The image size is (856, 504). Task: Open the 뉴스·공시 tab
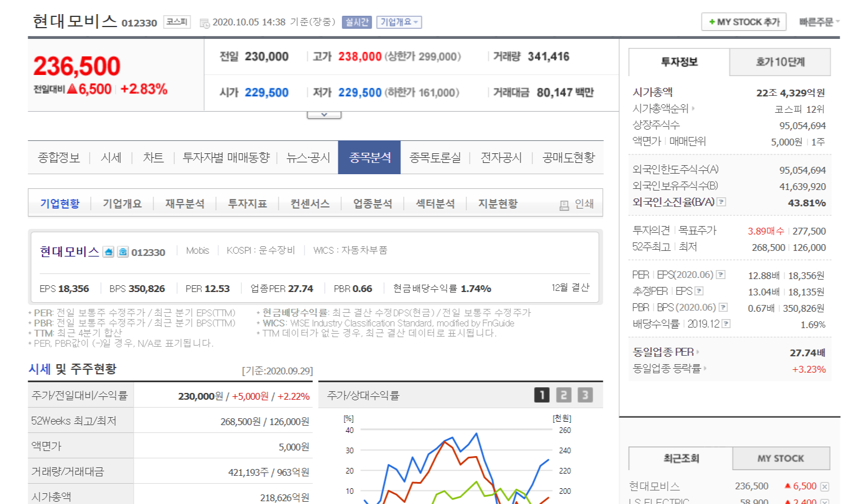point(308,158)
